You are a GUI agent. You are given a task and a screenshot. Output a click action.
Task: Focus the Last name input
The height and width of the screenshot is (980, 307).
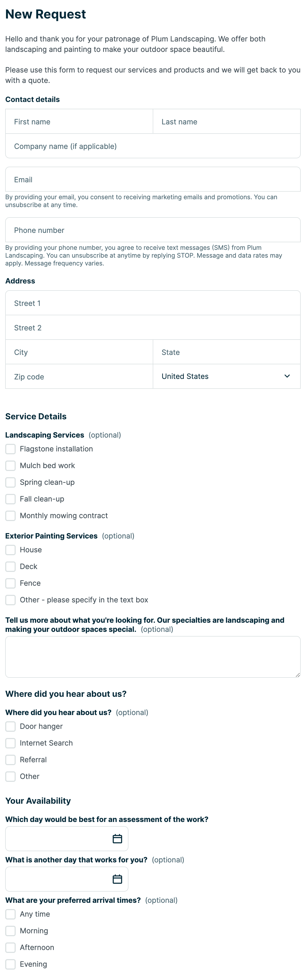click(x=226, y=122)
